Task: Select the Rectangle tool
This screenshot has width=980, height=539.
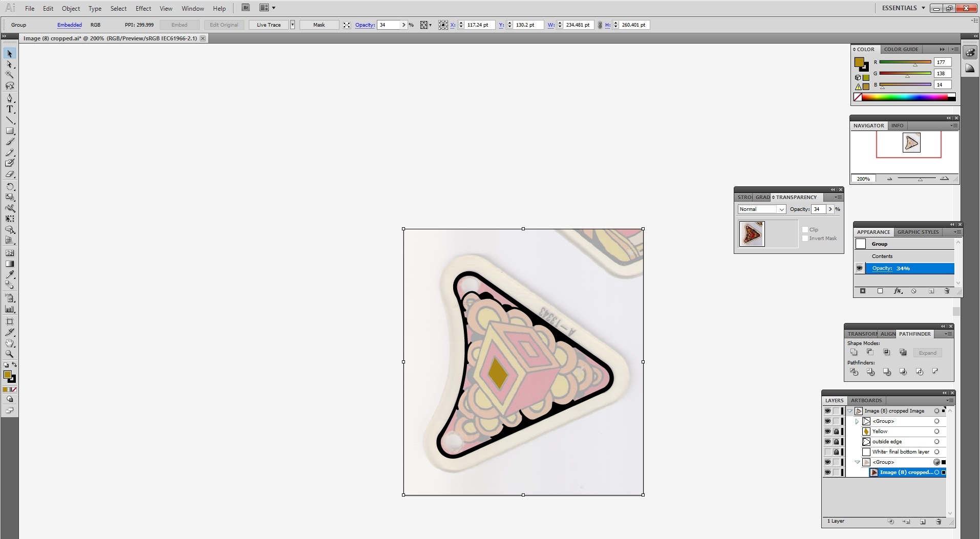Action: point(10,131)
